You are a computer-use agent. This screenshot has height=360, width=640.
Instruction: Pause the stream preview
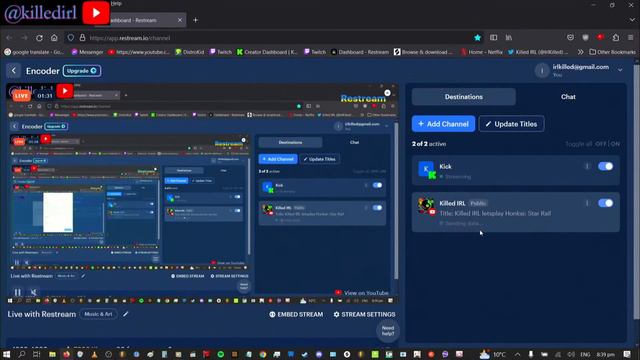pos(18,292)
